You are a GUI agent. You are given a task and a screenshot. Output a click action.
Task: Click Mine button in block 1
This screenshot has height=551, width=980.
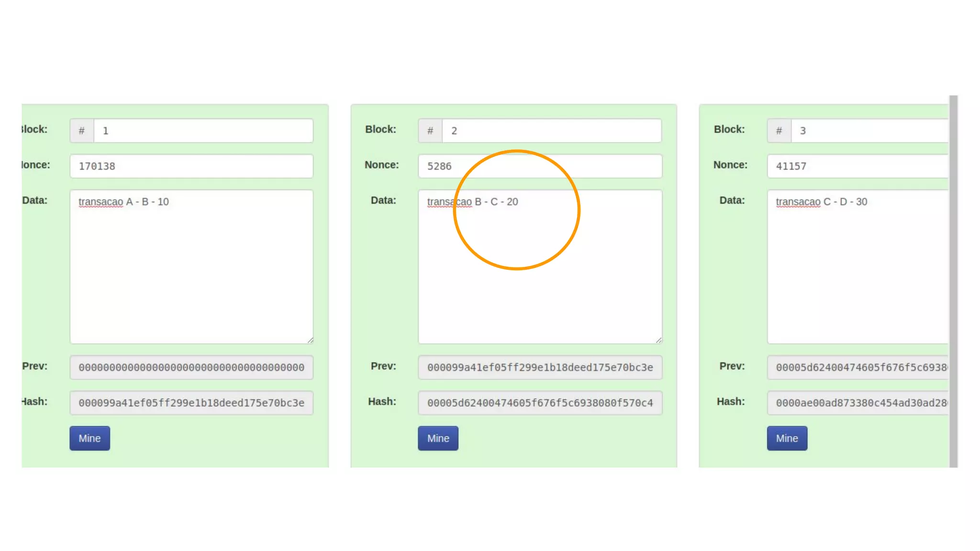coord(89,438)
